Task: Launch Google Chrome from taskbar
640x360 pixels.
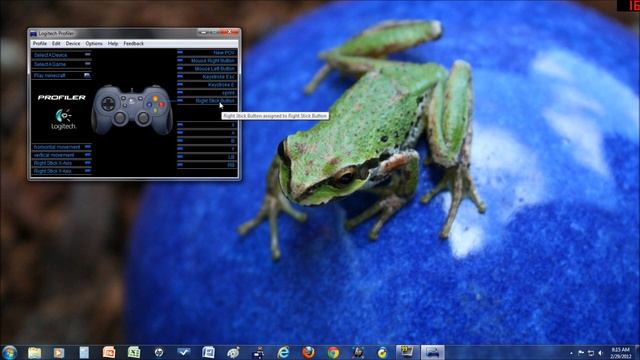Action: coord(333,352)
